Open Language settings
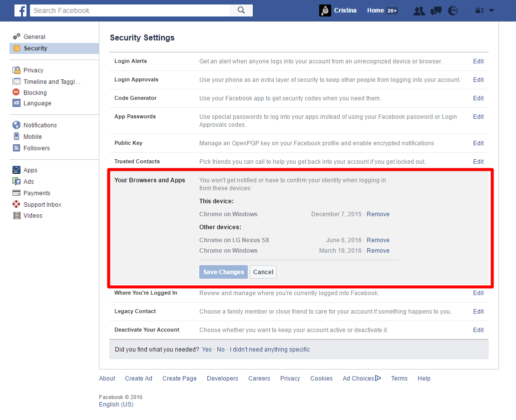516x420 pixels. tap(37, 103)
